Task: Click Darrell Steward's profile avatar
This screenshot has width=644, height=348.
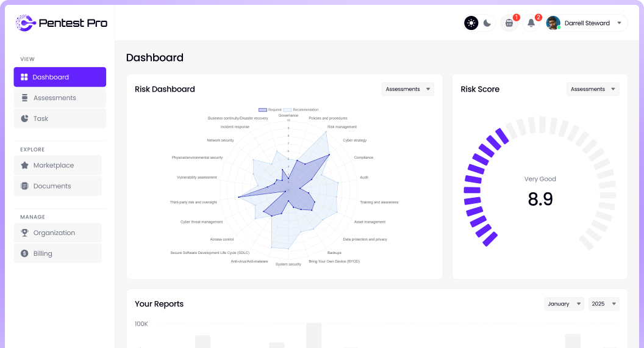Action: [x=553, y=23]
